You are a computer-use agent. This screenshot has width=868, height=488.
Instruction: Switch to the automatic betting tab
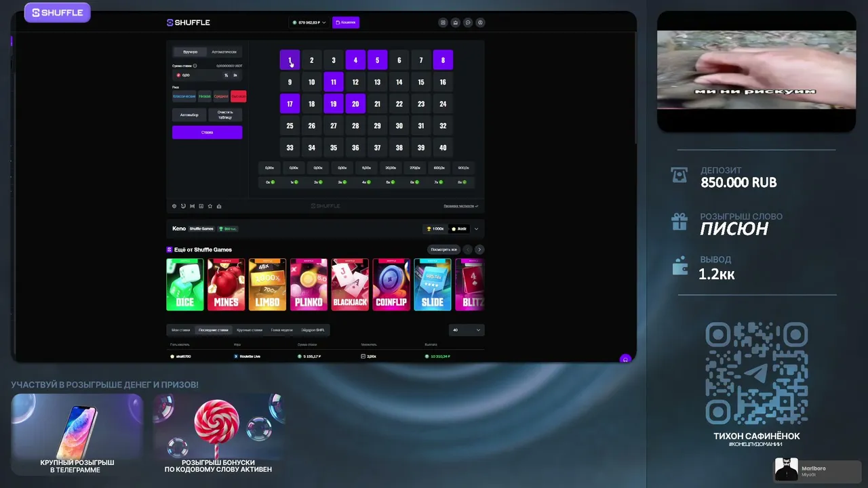point(224,52)
